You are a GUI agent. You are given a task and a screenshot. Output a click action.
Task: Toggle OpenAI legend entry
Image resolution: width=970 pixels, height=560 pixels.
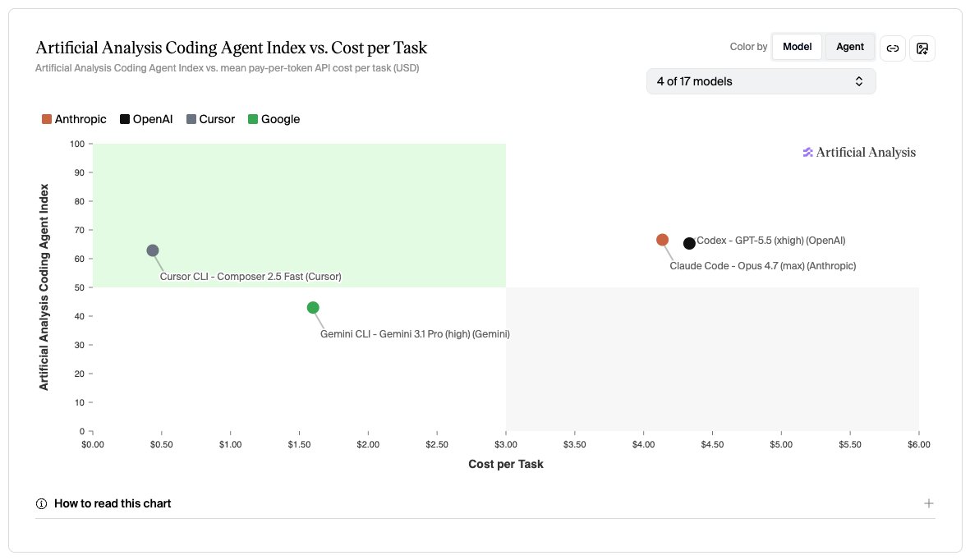[x=147, y=119]
